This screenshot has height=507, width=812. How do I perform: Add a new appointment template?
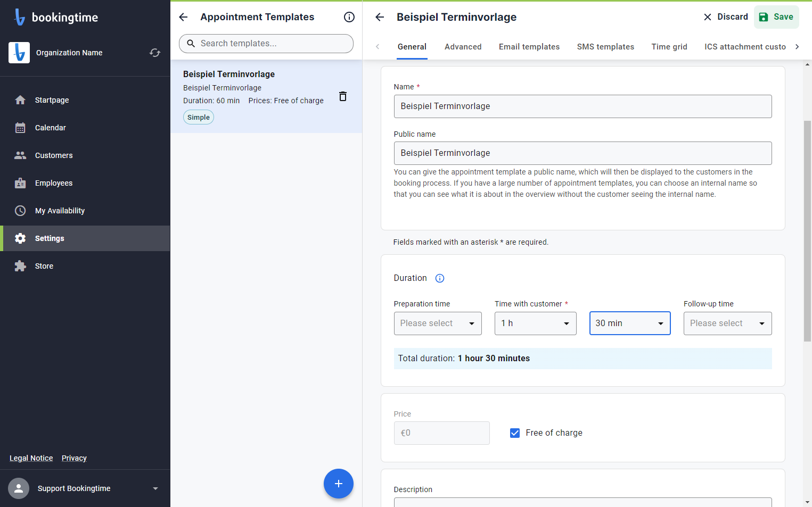339,484
